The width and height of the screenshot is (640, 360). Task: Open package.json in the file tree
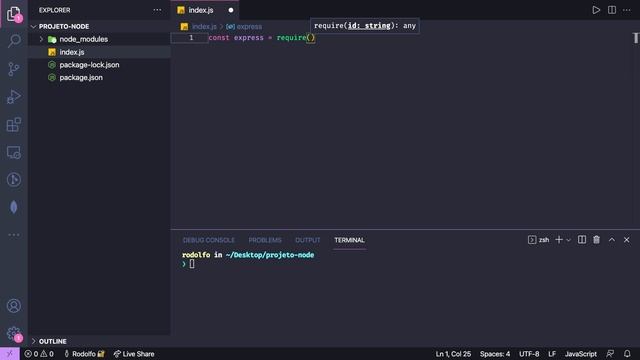[81, 78]
